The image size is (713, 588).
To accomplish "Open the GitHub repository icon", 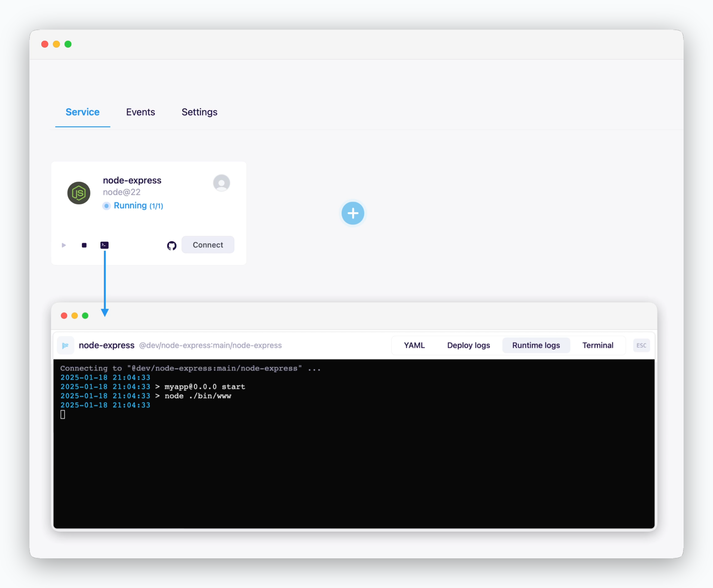I will click(x=172, y=245).
